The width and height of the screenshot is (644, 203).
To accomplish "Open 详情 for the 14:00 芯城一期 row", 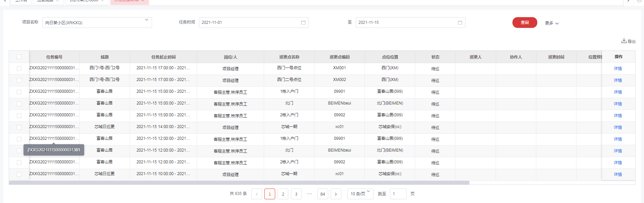I will (x=618, y=127).
